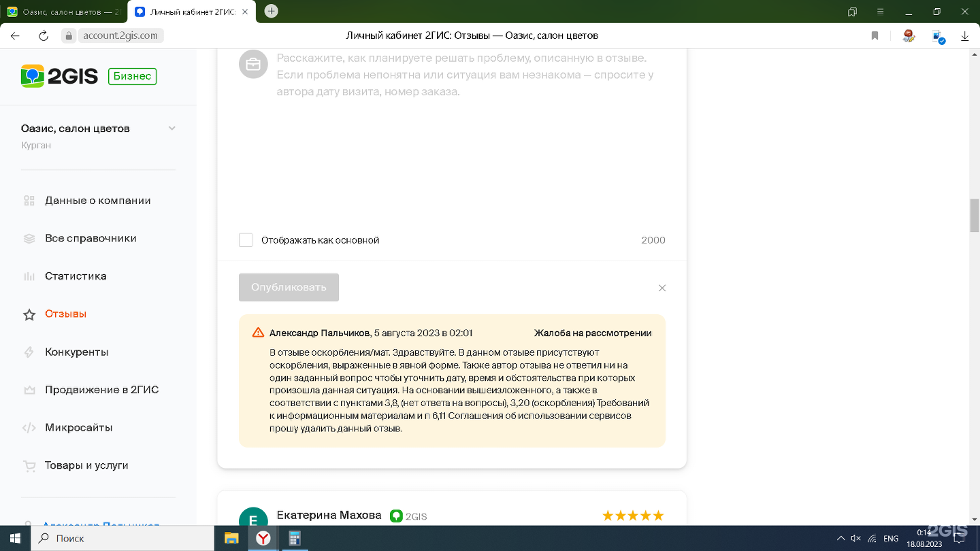Click the Конкуренты lightning icon
The image size is (980, 551).
click(x=29, y=352)
